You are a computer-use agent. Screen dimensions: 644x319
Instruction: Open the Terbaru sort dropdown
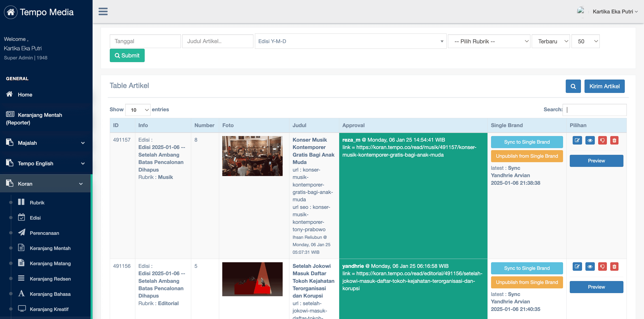tap(551, 41)
